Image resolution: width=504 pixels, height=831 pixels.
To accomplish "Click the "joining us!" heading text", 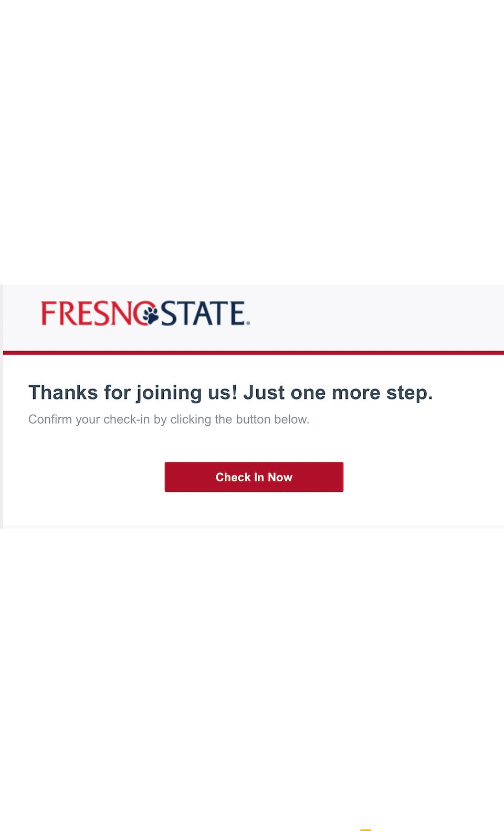I will click(x=187, y=393).
